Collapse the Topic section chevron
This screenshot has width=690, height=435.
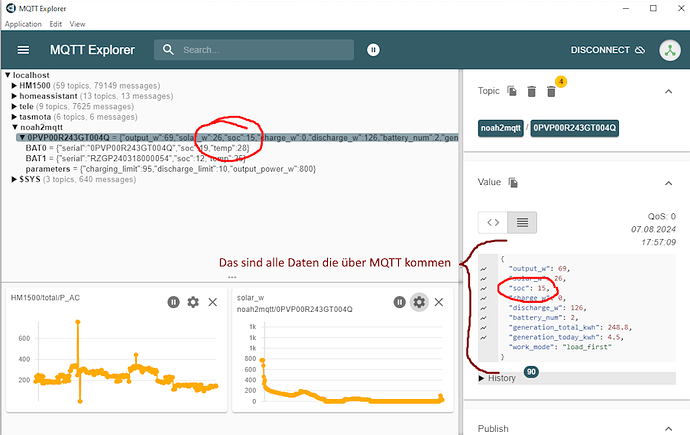668,91
